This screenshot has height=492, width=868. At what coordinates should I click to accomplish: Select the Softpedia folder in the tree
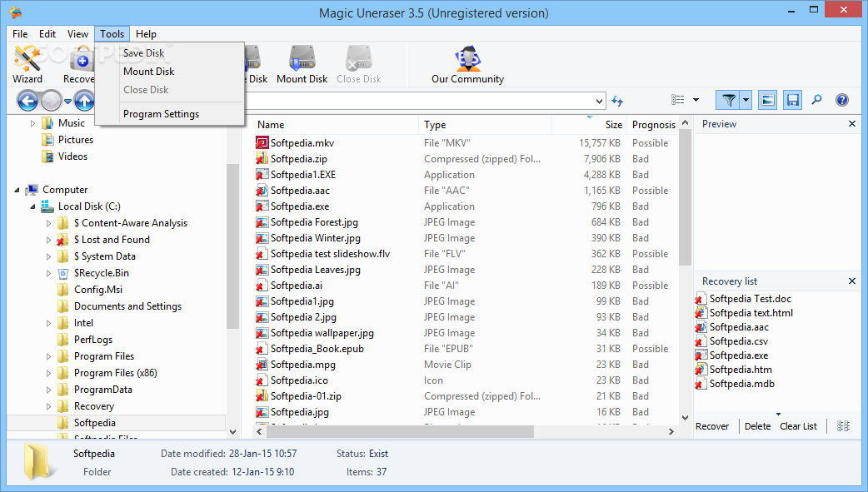point(95,423)
